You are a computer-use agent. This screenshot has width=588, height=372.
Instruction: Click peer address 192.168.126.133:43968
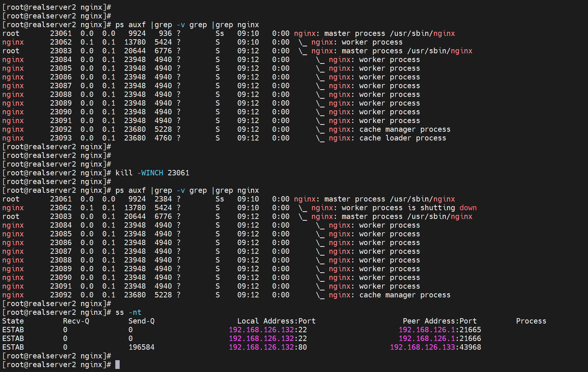[x=435, y=347]
